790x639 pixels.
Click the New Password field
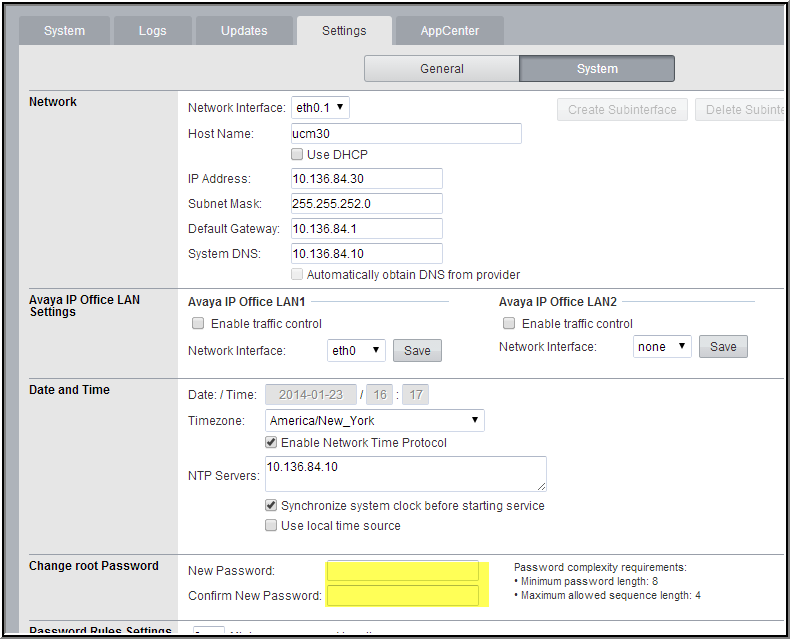coord(403,571)
